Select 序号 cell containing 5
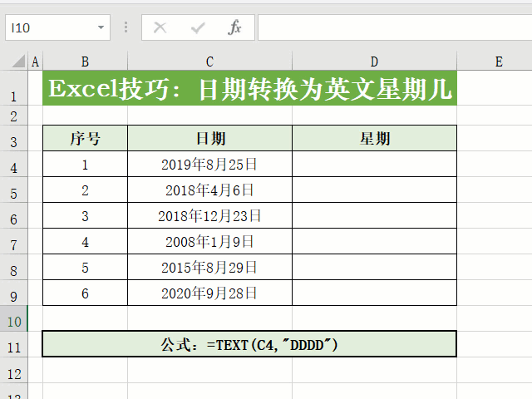The height and width of the screenshot is (399, 532). (x=85, y=267)
